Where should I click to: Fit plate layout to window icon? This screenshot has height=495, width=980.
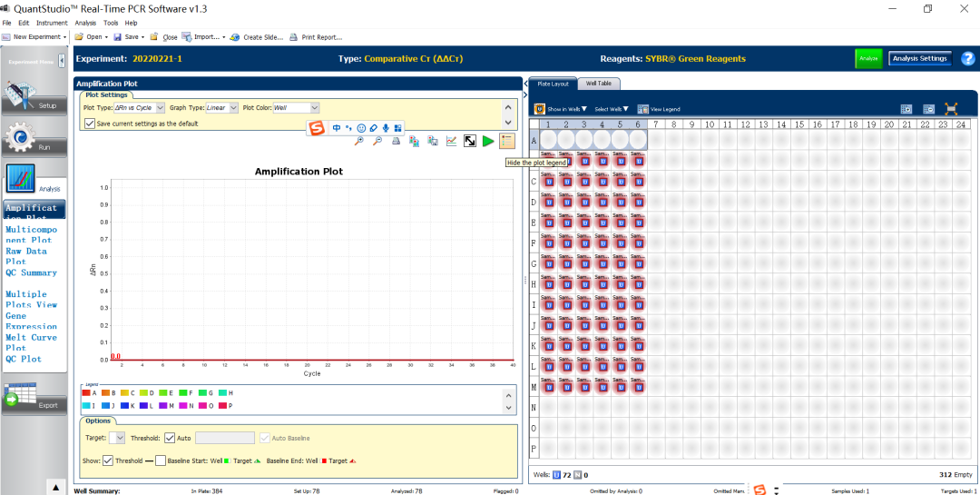951,109
